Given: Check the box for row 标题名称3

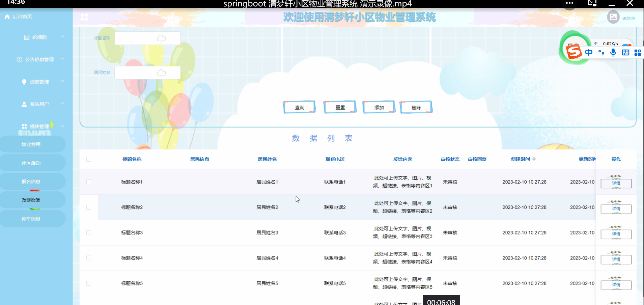Looking at the screenshot, I should (x=89, y=232).
